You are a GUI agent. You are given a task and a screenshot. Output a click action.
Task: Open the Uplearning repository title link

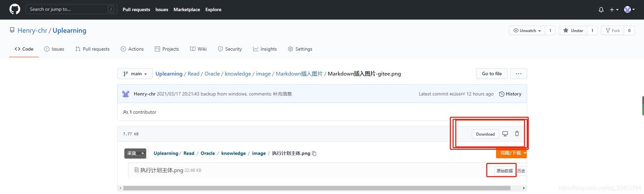69,30
